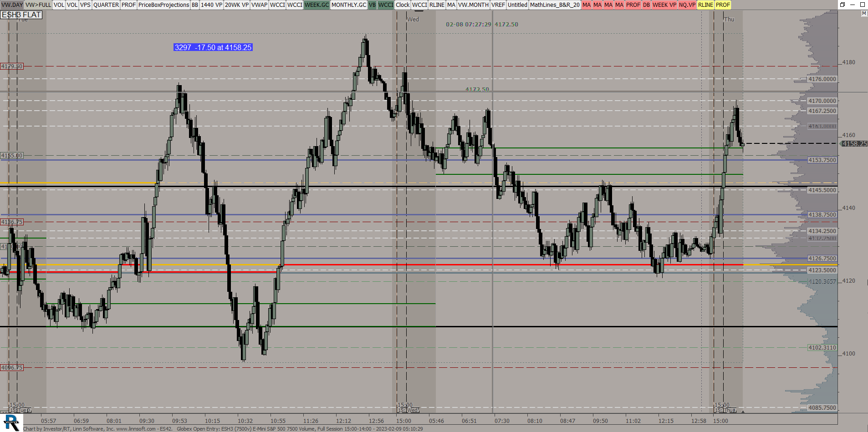Click the 4085.7500 price level label
868x432 pixels.
822,408
